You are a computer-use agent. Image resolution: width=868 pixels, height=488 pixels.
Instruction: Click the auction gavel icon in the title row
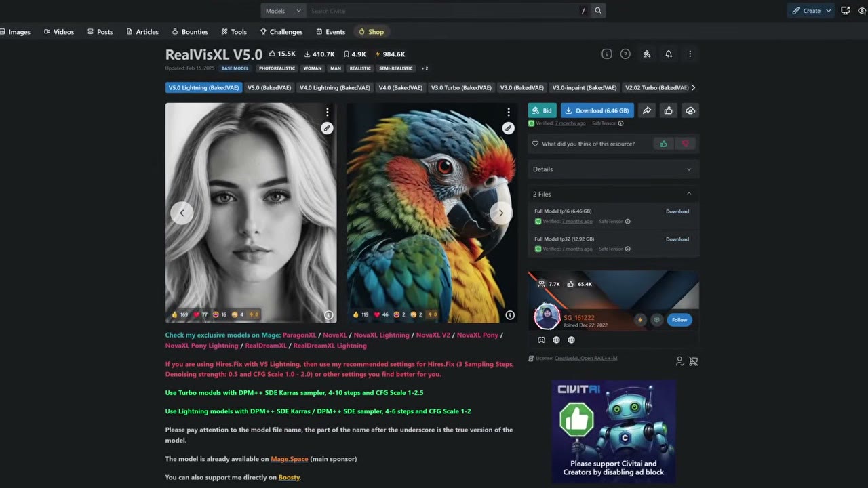(x=647, y=54)
